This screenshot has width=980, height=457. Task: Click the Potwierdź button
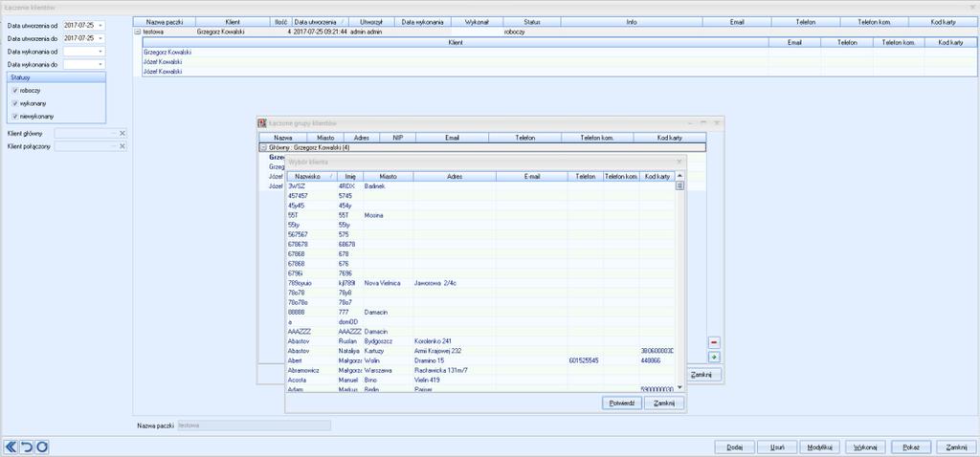(622, 403)
